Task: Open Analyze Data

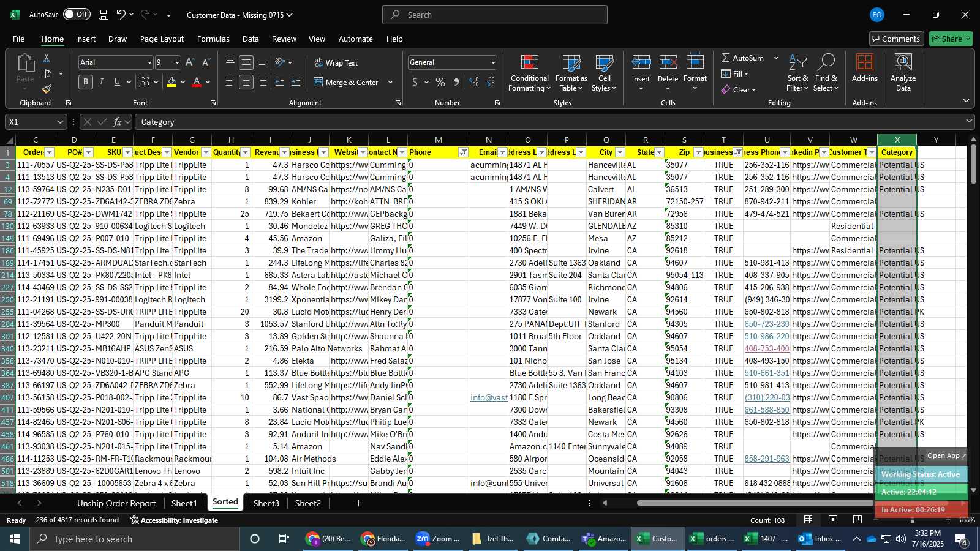Action: (903, 73)
